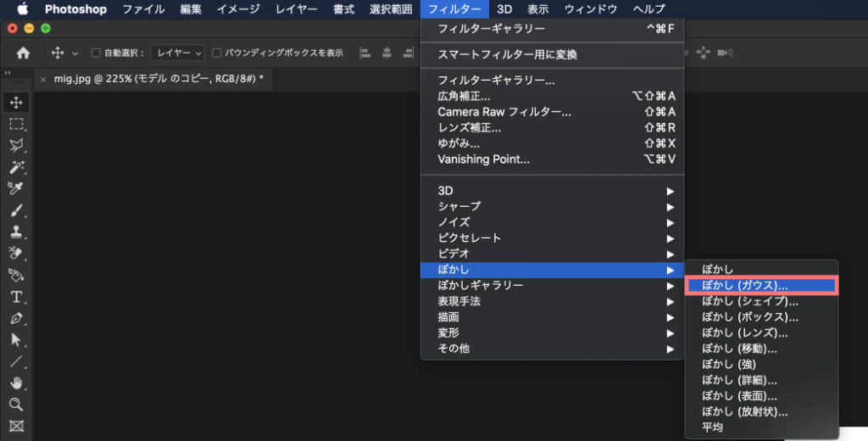Image resolution: width=868 pixels, height=441 pixels.
Task: Click the Move tool preset icon in options bar
Action: (58, 53)
